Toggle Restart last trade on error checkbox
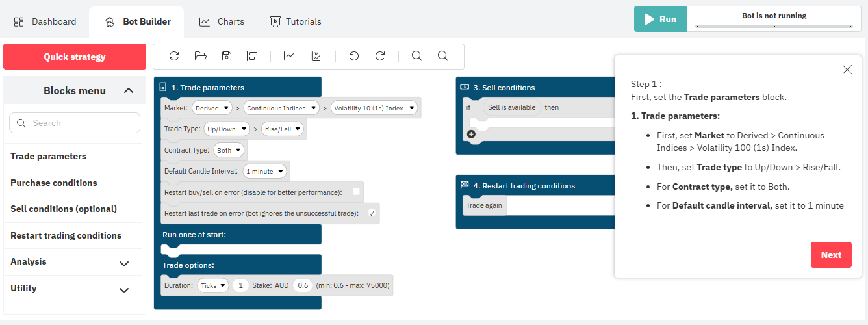This screenshot has height=325, width=868. (x=372, y=213)
